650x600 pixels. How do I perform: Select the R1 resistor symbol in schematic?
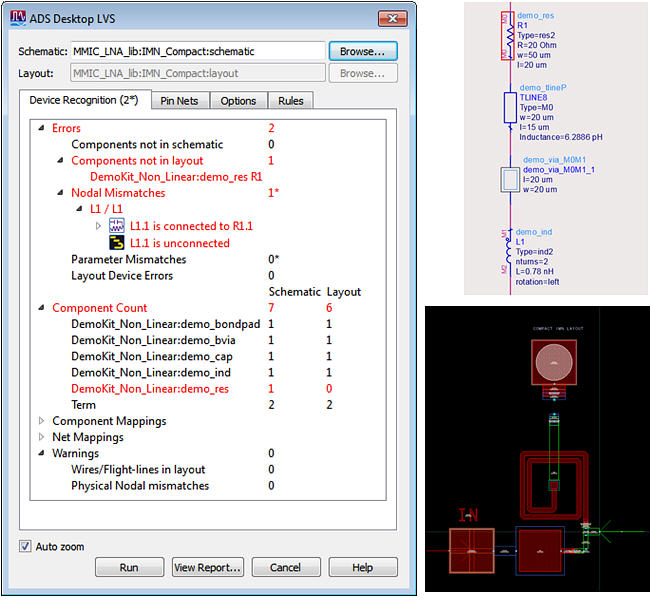[507, 36]
